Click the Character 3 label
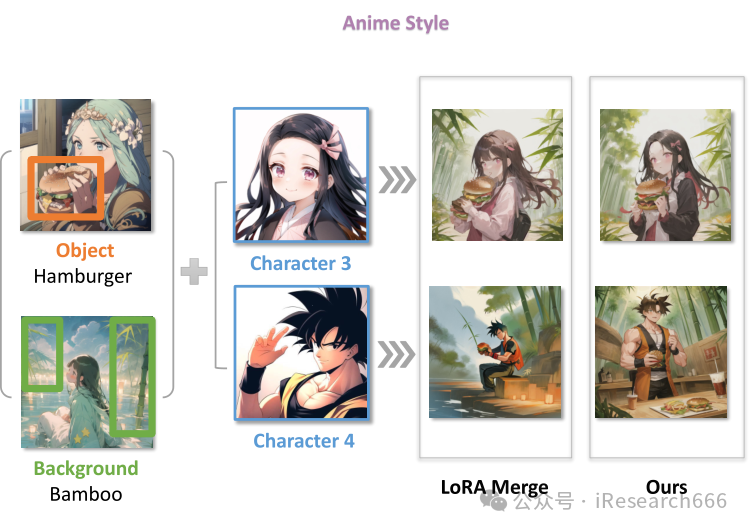 tap(301, 263)
